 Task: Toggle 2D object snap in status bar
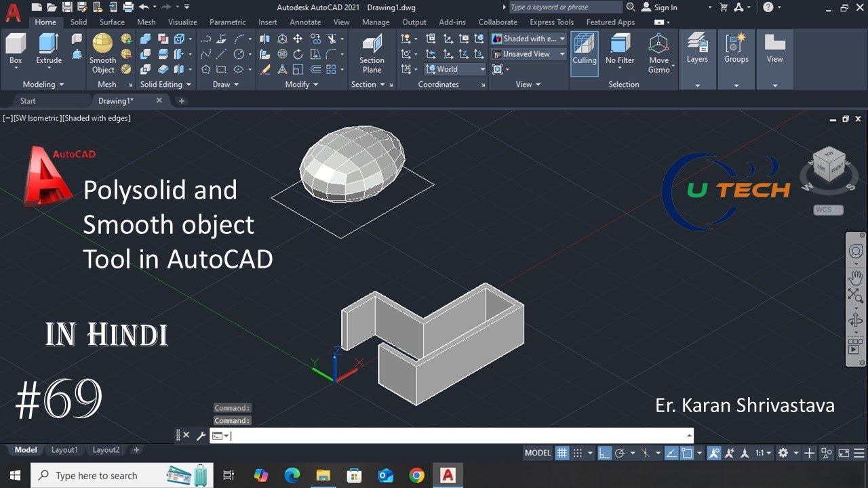click(x=686, y=453)
